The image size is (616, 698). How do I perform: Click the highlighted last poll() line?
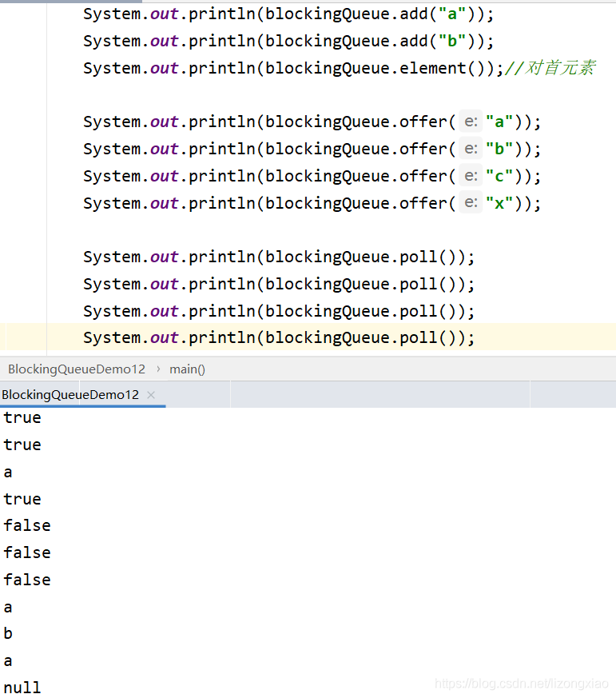[278, 338]
